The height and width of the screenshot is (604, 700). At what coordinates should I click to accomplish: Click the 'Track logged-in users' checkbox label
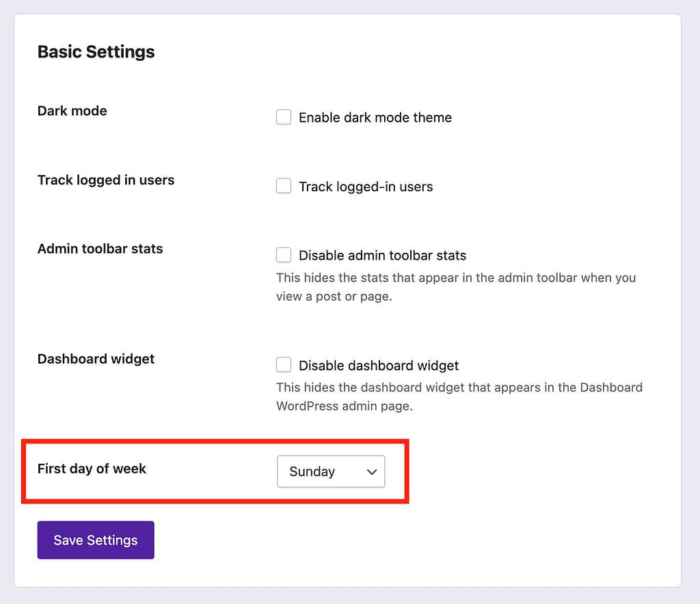[x=366, y=187]
